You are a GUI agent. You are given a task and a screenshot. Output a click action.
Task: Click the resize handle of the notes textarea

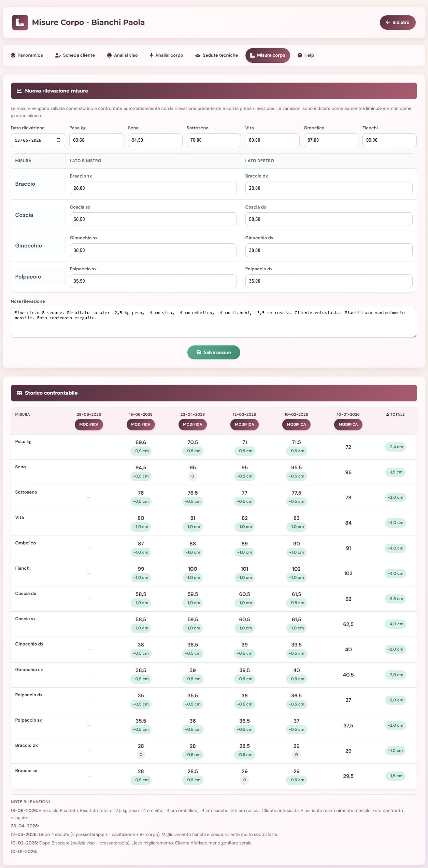point(415,336)
